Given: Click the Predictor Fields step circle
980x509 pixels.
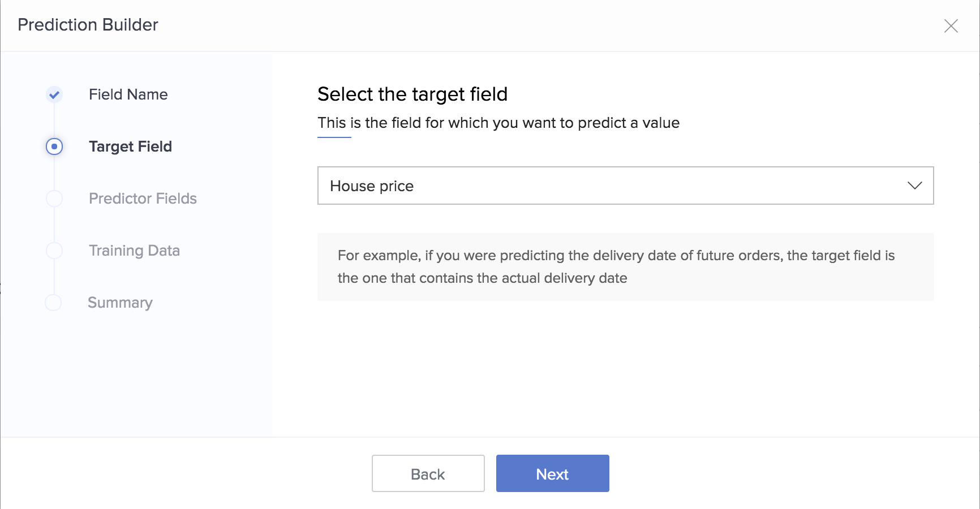Looking at the screenshot, I should [54, 199].
